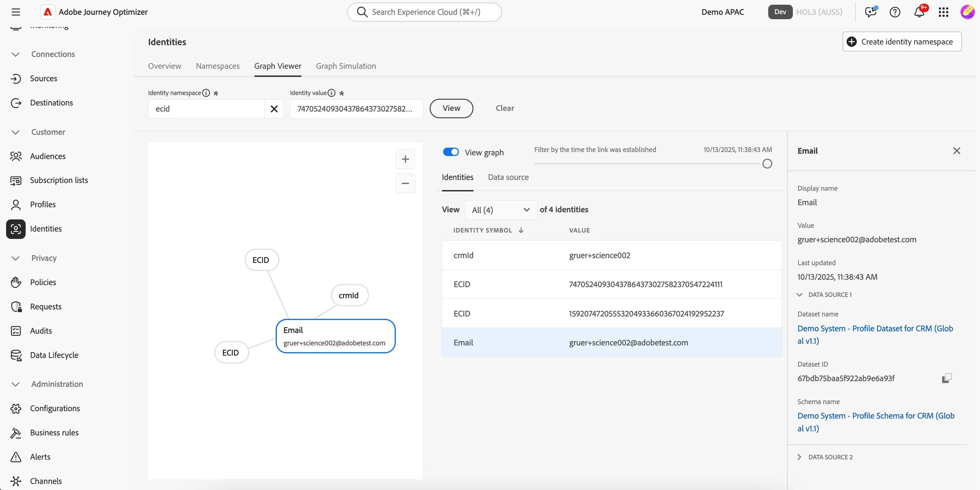The image size is (980, 490).
Task: Open Audiences in the sidebar
Action: pyautogui.click(x=48, y=156)
